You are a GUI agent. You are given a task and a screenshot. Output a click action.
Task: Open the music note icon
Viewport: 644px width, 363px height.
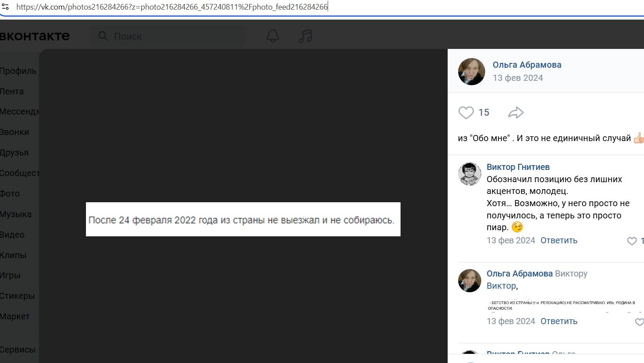coord(305,36)
